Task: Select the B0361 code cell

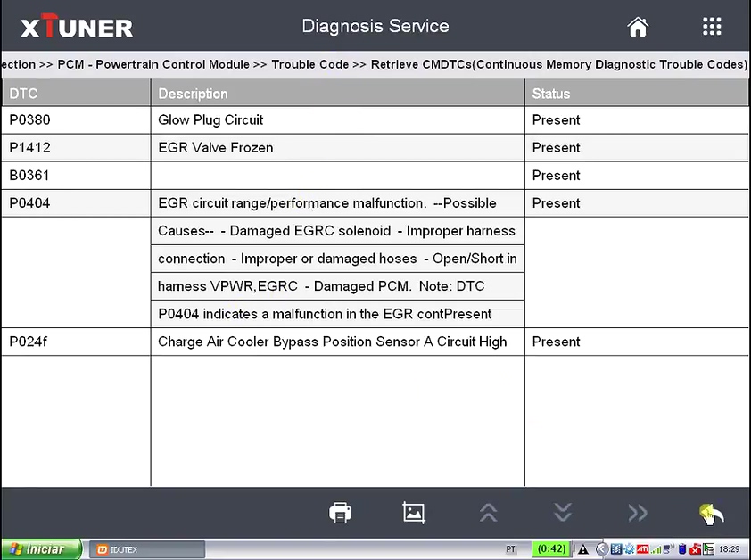Action: pyautogui.click(x=76, y=176)
